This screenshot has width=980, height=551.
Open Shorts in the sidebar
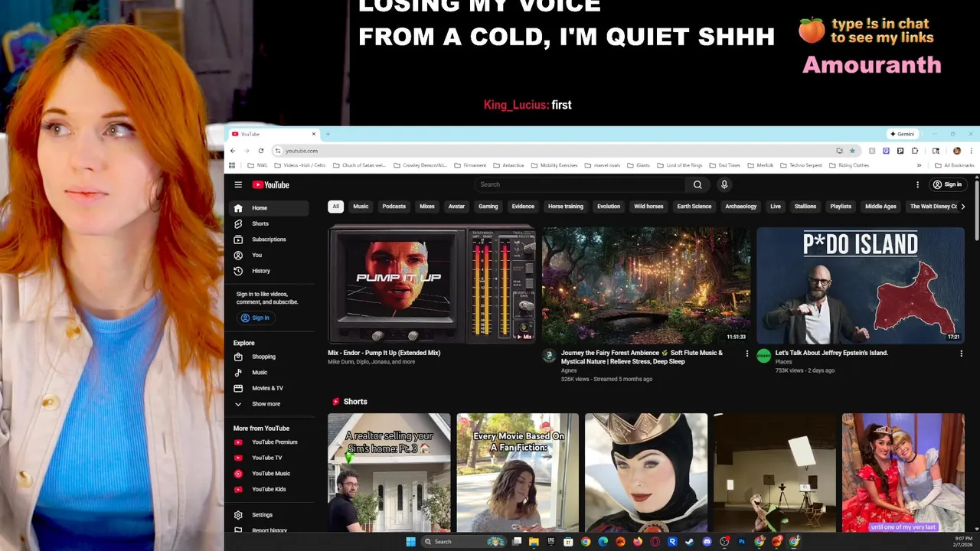[270, 223]
